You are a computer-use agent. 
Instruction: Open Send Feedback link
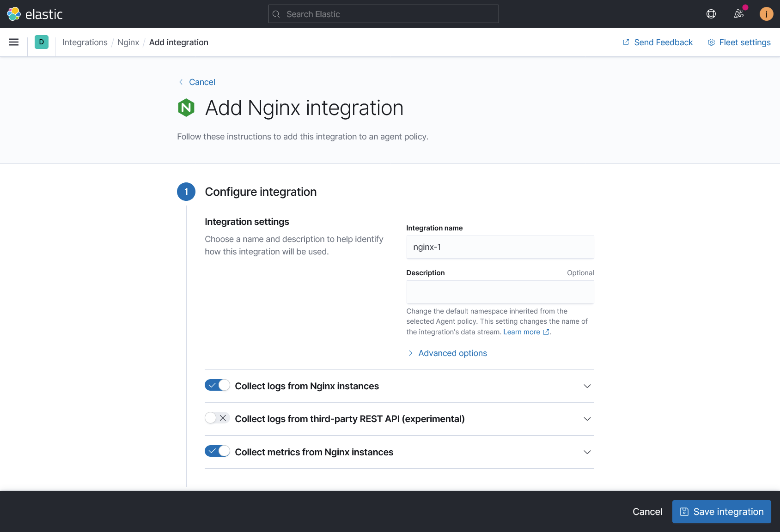[658, 42]
